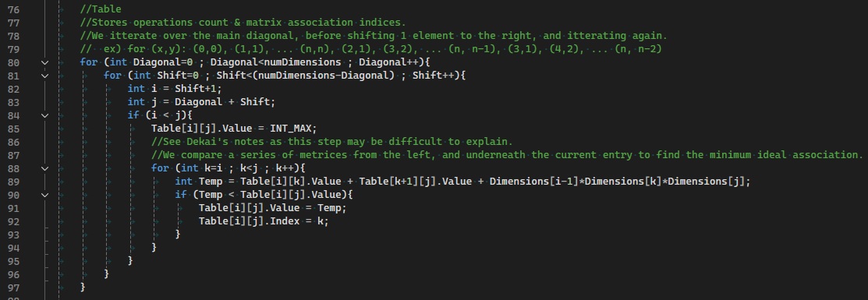The height and width of the screenshot is (300, 868).
Task: Click numDimensions in the line 80 loop condition
Action: click(x=307, y=62)
